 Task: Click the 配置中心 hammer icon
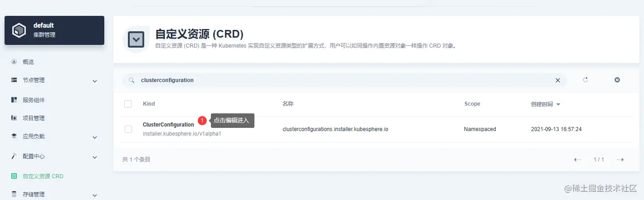coord(14,156)
